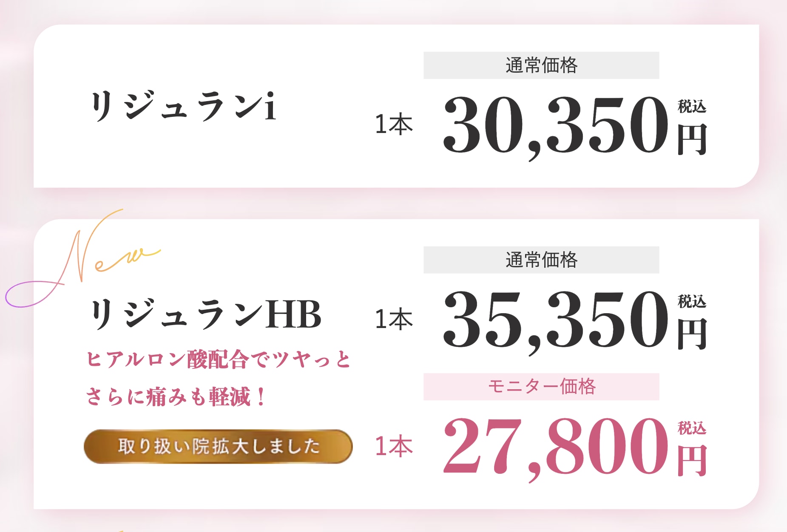Click the 円 symbol after 30,350
This screenshot has width=787, height=532.
tap(692, 139)
